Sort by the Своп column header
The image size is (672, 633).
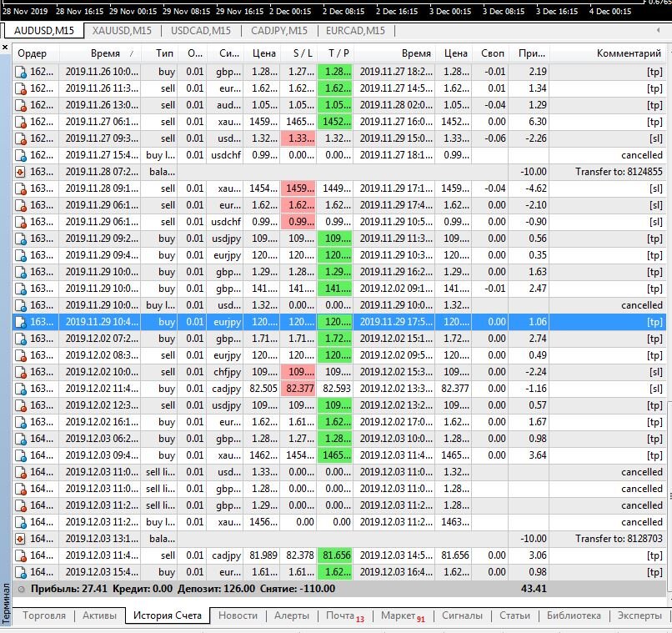[492, 53]
